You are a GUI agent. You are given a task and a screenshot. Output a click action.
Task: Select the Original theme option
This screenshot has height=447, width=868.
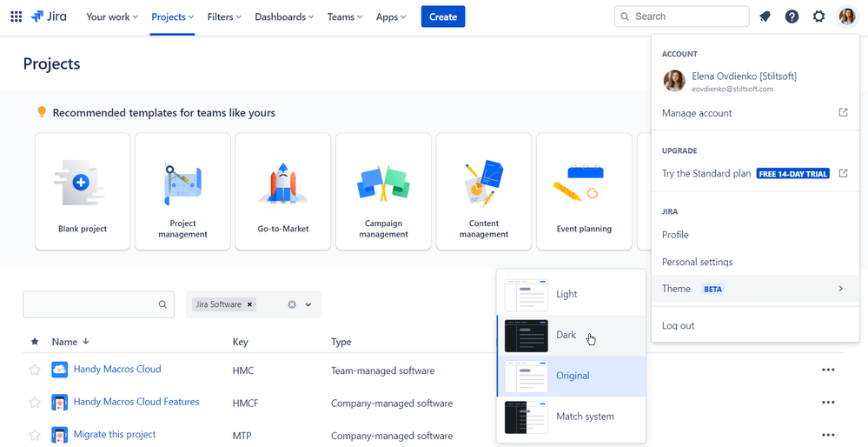572,376
